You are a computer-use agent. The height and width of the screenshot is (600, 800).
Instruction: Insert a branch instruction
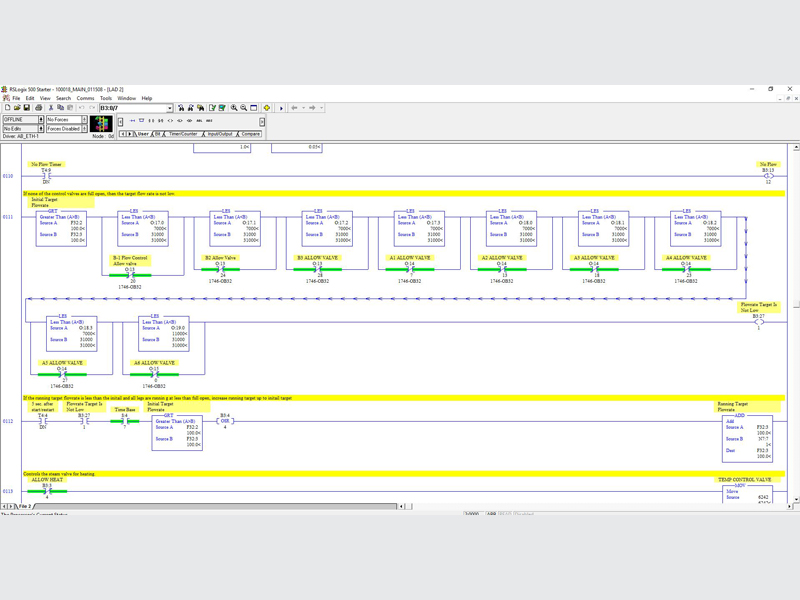[x=141, y=121]
